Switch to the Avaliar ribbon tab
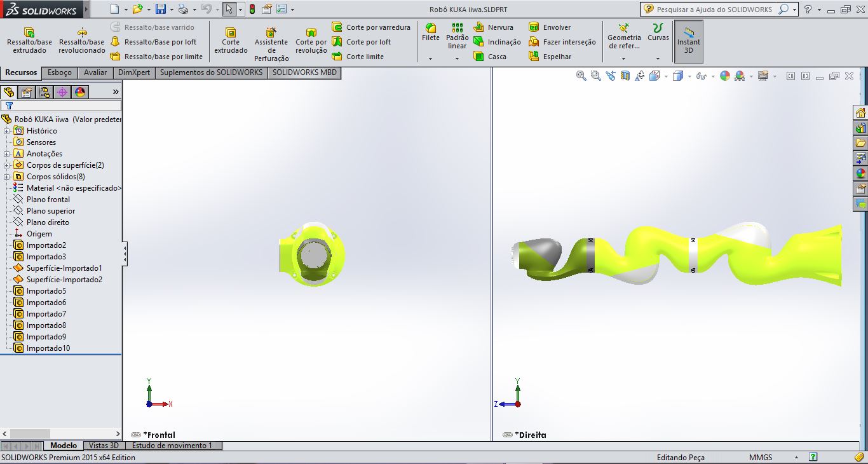Viewport: 868px width, 464px height. click(x=95, y=72)
